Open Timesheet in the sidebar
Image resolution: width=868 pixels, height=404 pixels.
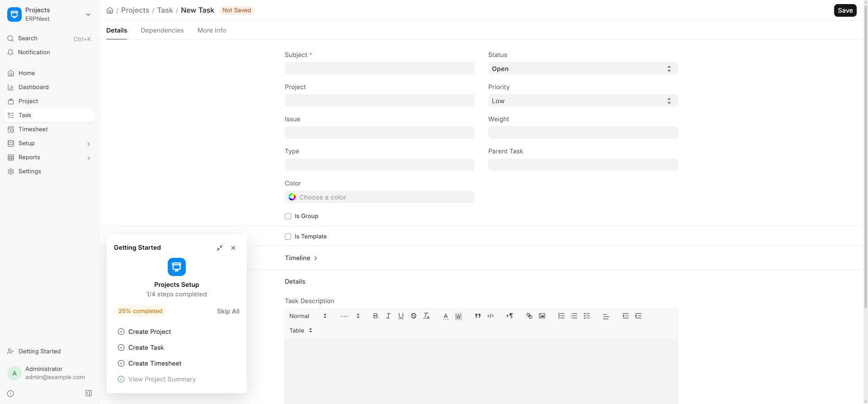pos(49,129)
